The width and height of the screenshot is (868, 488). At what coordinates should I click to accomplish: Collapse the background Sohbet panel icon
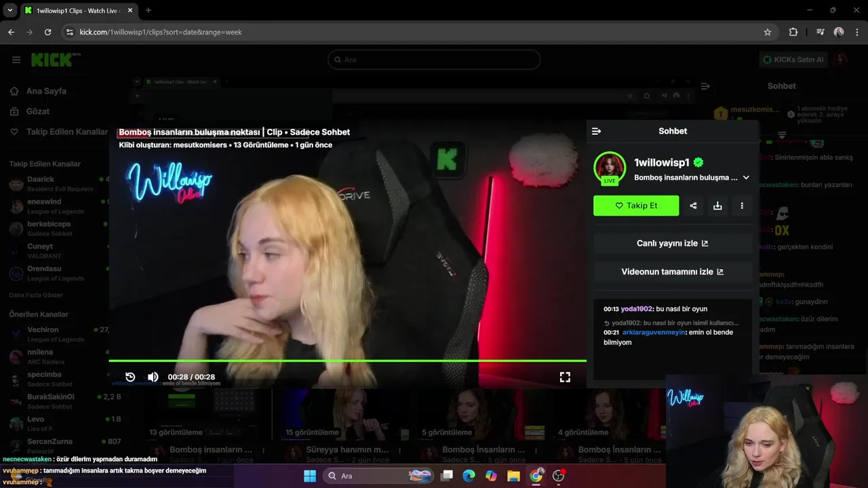tap(705, 86)
